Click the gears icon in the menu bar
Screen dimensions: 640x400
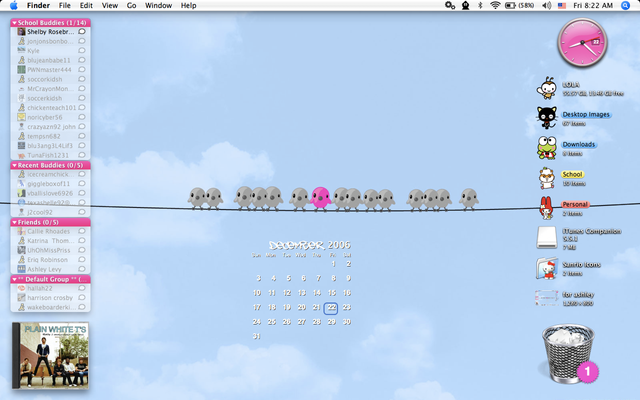click(450, 5)
